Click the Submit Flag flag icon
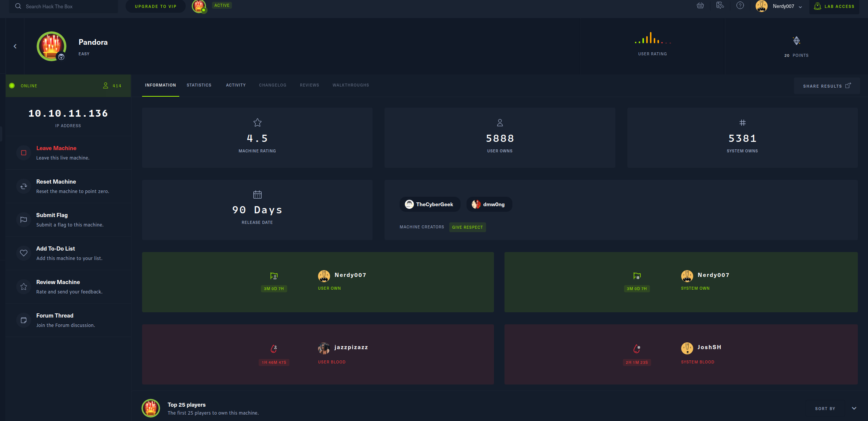The width and height of the screenshot is (868, 421). click(x=24, y=220)
